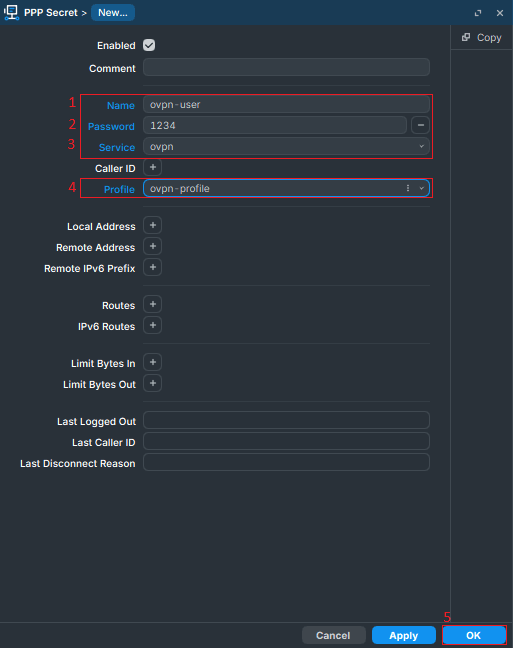This screenshot has width=513, height=648.
Task: Close the PPP Secret dialog
Action: 500,13
